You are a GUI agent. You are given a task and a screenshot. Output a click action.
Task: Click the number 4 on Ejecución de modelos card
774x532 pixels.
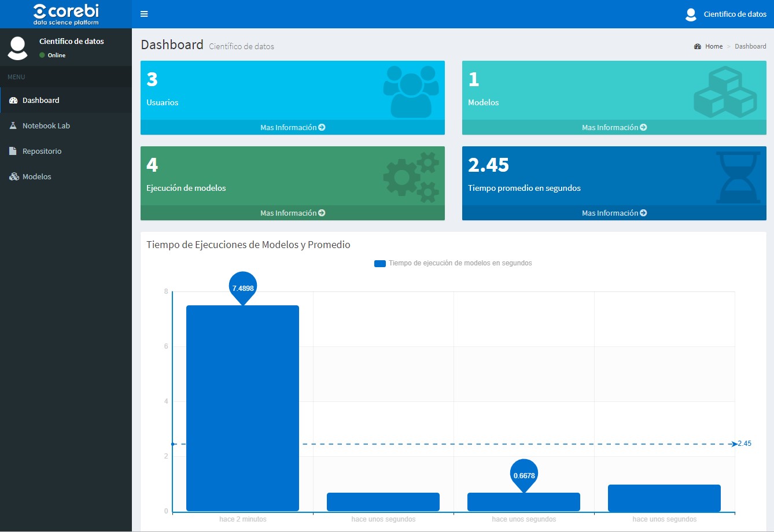tap(152, 165)
